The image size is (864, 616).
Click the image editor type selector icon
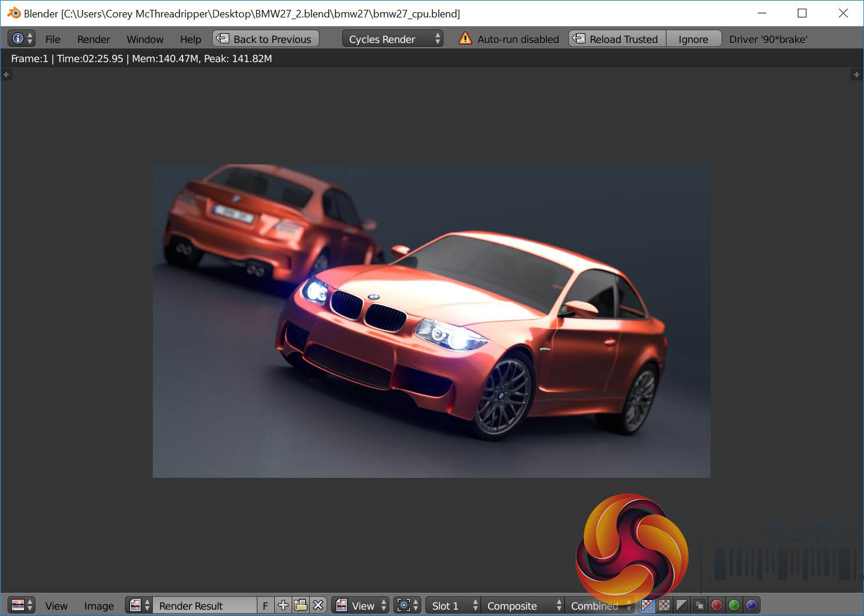pos(18,606)
